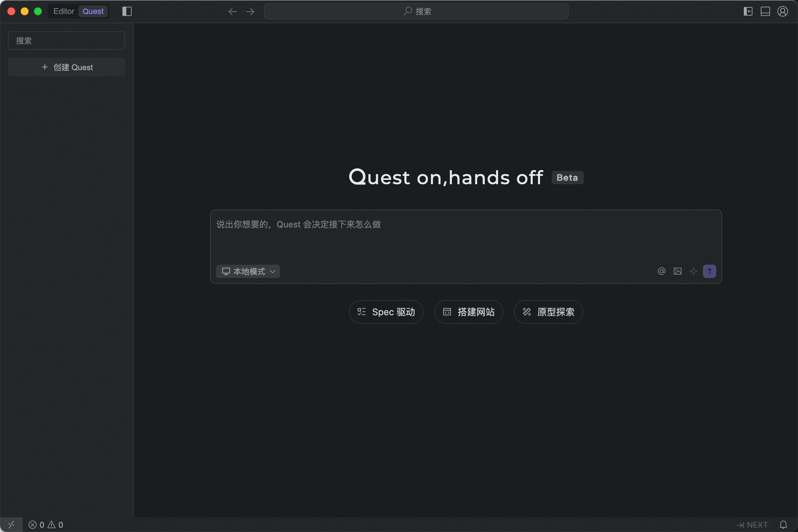
Task: Open errors and warnings status indicator
Action: click(x=46, y=525)
